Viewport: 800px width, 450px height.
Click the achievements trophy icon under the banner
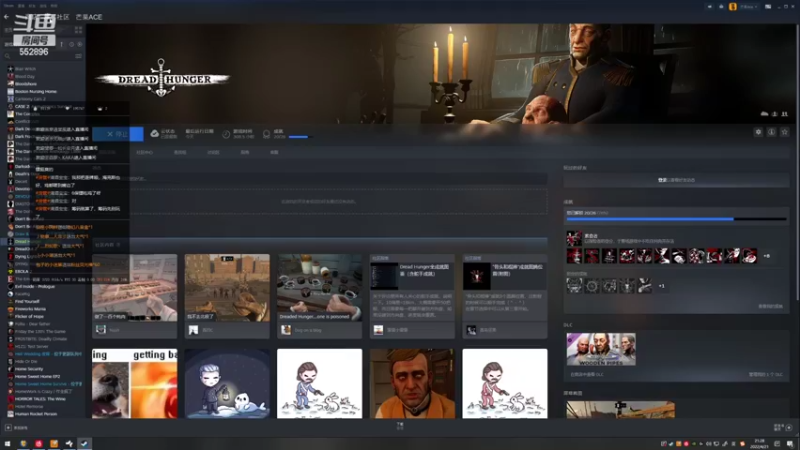click(x=266, y=134)
